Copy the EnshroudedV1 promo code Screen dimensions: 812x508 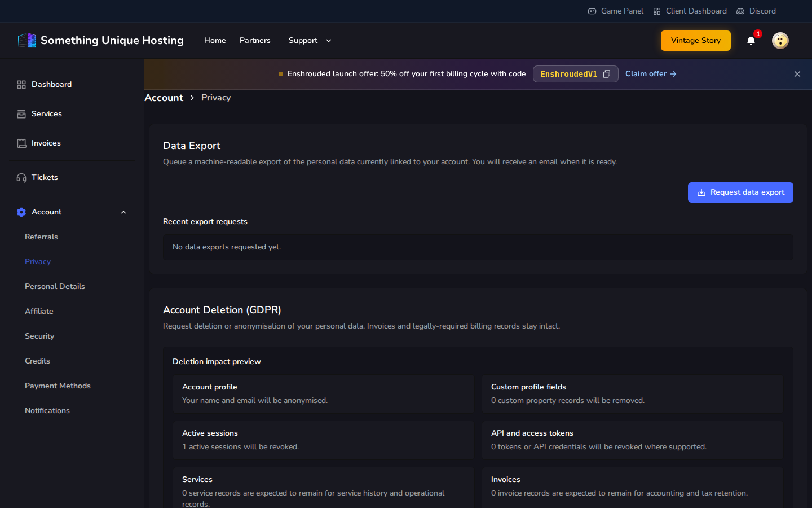607,74
